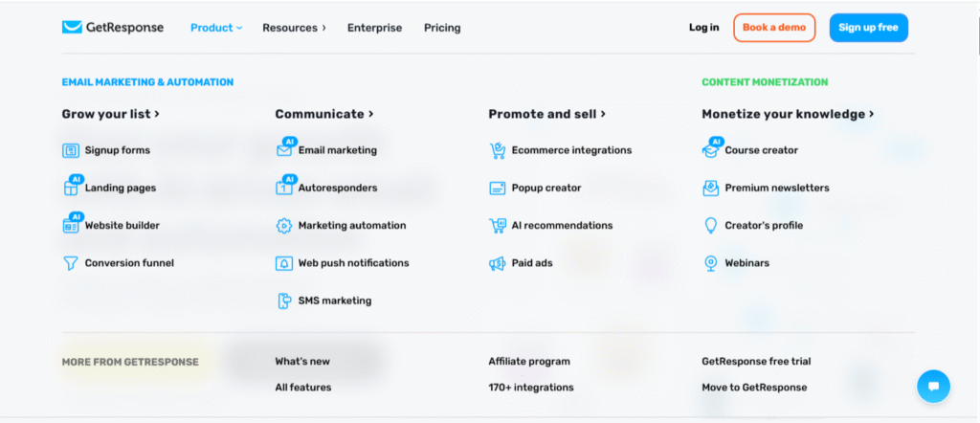The height and width of the screenshot is (423, 980).
Task: Open Web push notifications link
Action: [354, 263]
